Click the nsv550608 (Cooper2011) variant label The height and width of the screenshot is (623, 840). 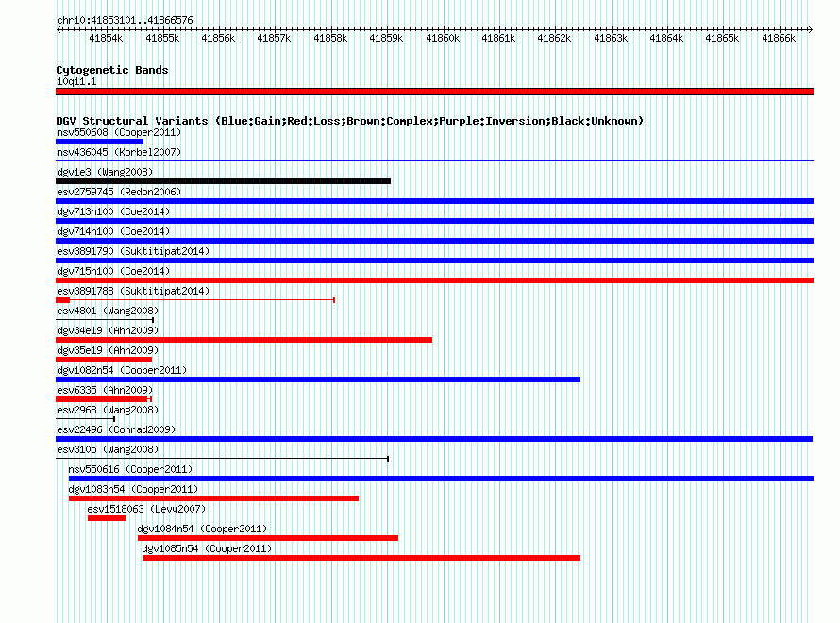[119, 132]
